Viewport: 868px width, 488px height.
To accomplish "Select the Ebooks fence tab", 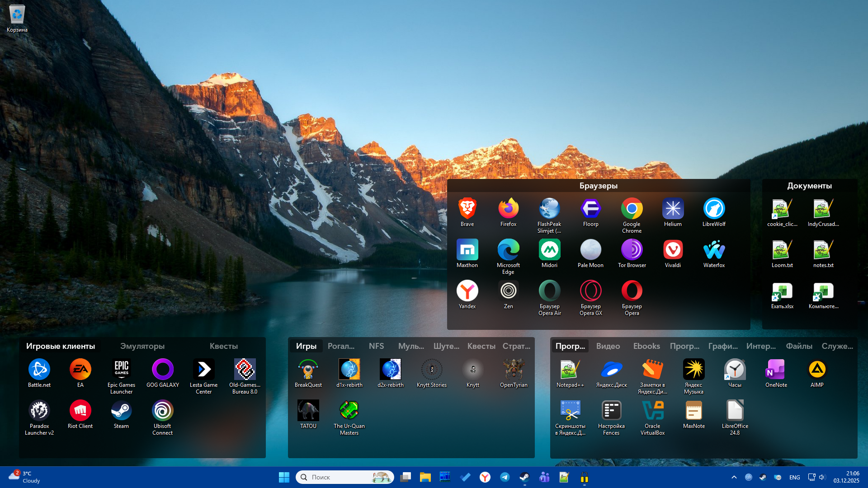I will [646, 346].
